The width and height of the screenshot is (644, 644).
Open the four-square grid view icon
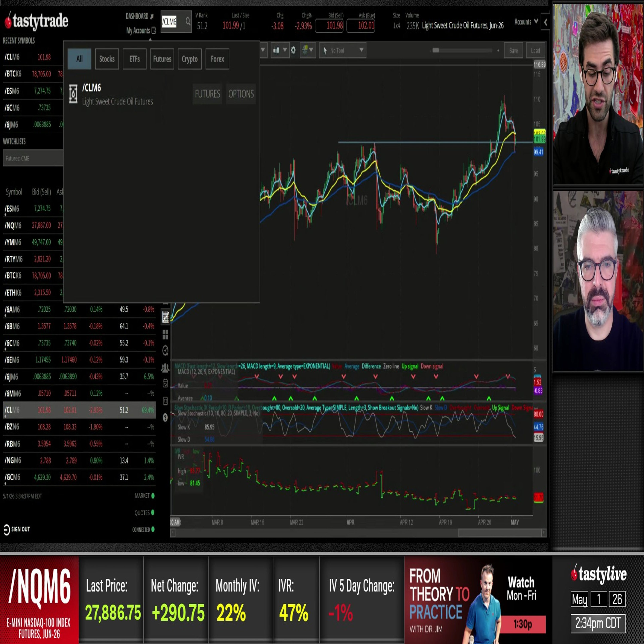(x=165, y=335)
